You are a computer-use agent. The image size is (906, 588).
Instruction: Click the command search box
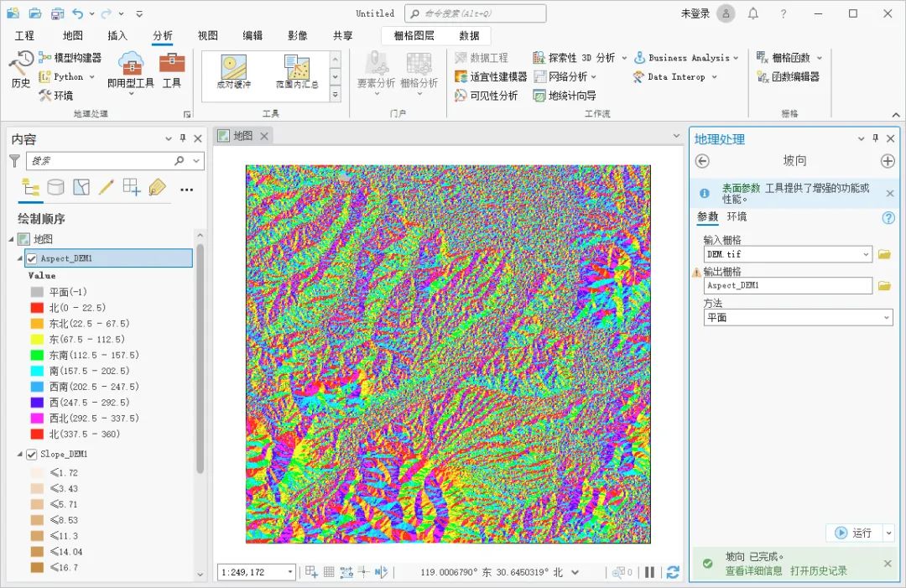pos(476,13)
